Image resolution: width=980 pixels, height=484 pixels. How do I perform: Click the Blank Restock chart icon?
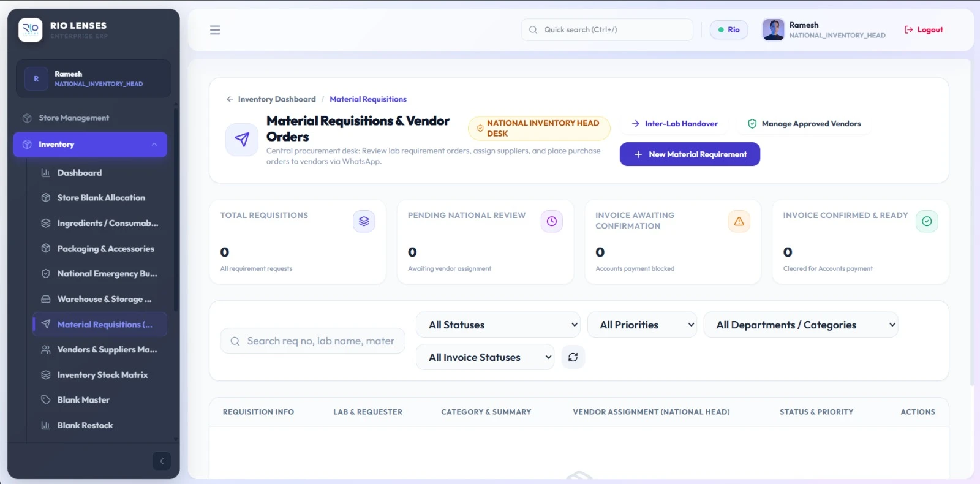point(45,425)
